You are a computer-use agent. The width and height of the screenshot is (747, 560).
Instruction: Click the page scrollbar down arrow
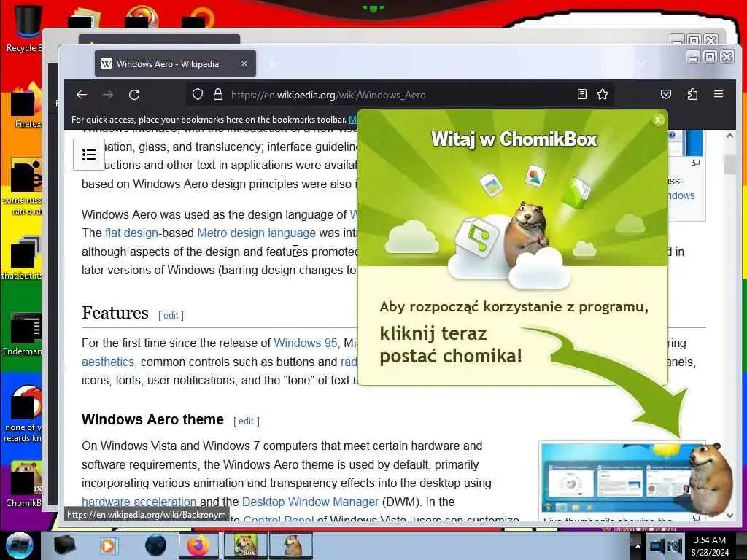coord(729,516)
